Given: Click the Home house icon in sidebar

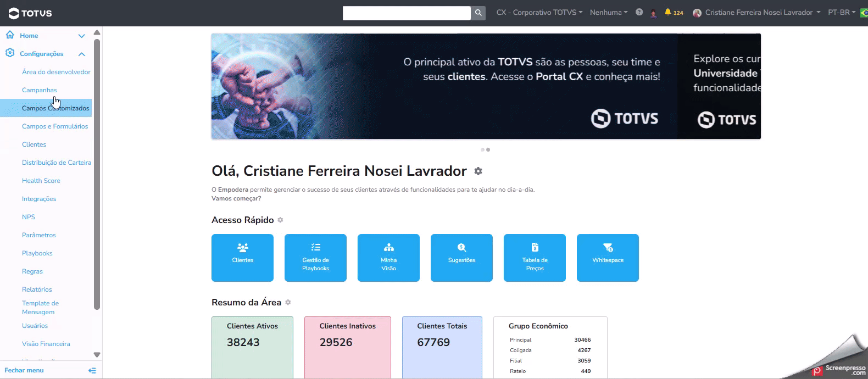Looking at the screenshot, I should pyautogui.click(x=10, y=35).
